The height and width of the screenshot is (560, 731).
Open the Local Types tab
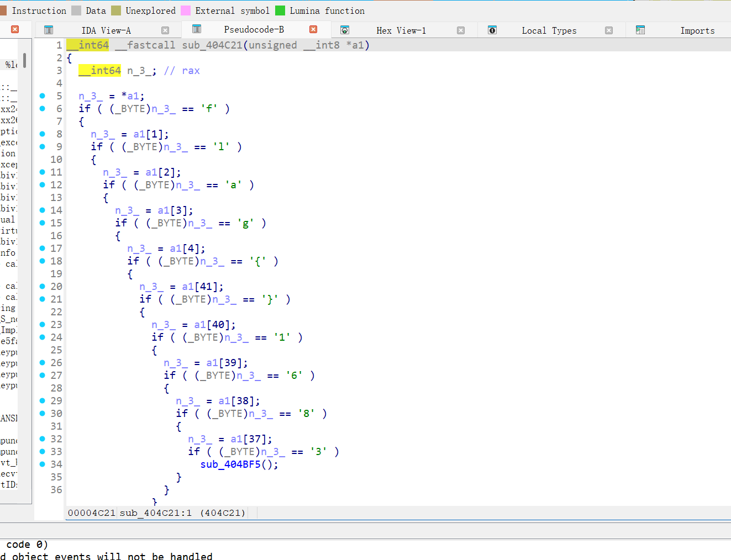click(x=549, y=30)
